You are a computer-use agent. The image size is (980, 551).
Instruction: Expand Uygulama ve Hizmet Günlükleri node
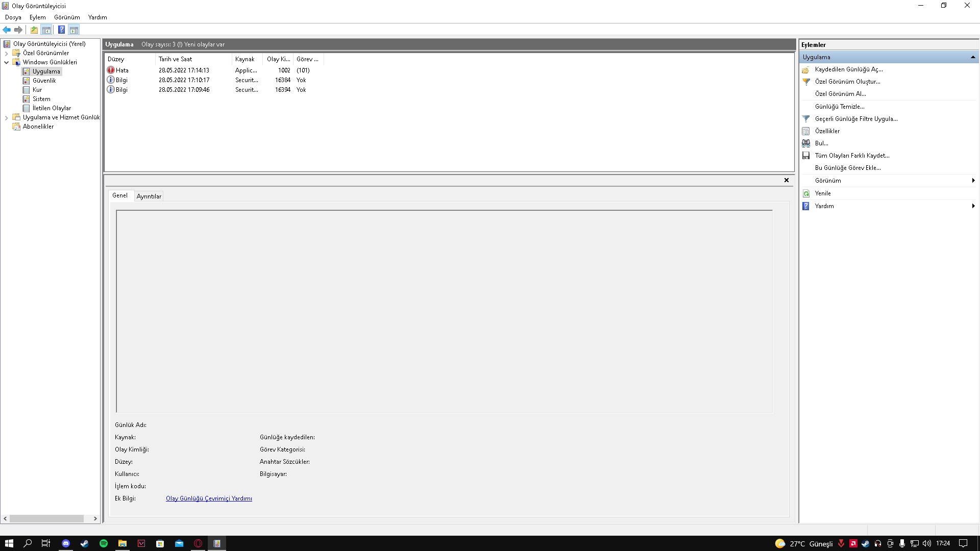pyautogui.click(x=6, y=117)
